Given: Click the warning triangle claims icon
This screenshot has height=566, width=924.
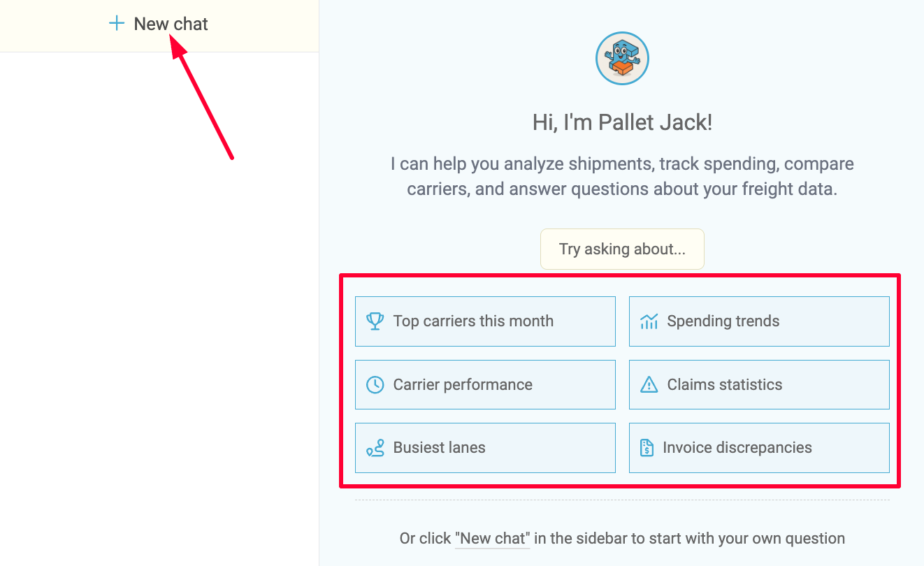Looking at the screenshot, I should (x=649, y=385).
